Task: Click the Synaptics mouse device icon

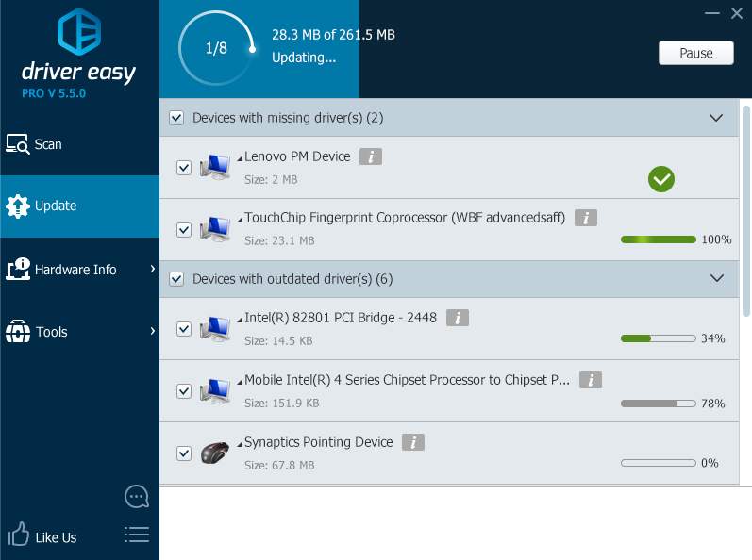Action: tap(215, 453)
